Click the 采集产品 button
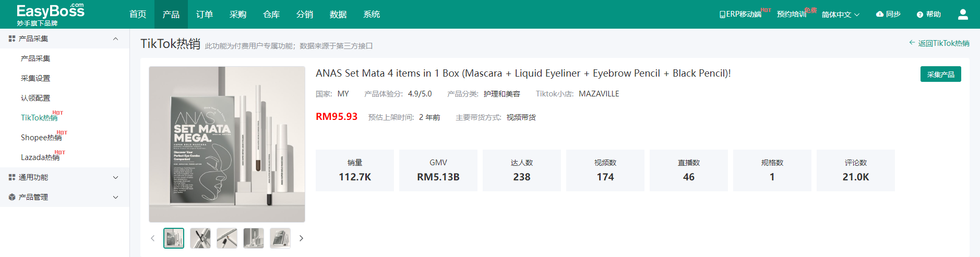This screenshot has width=980, height=257. click(x=940, y=75)
